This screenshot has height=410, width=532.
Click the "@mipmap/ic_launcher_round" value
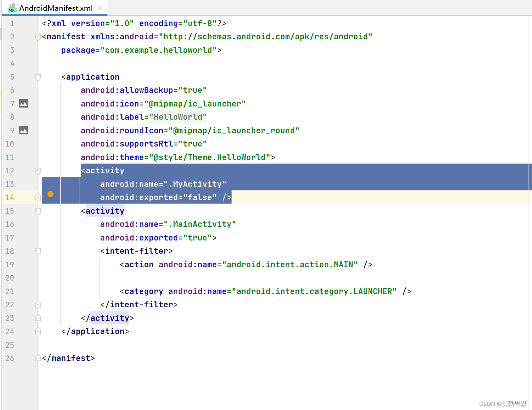tap(234, 131)
